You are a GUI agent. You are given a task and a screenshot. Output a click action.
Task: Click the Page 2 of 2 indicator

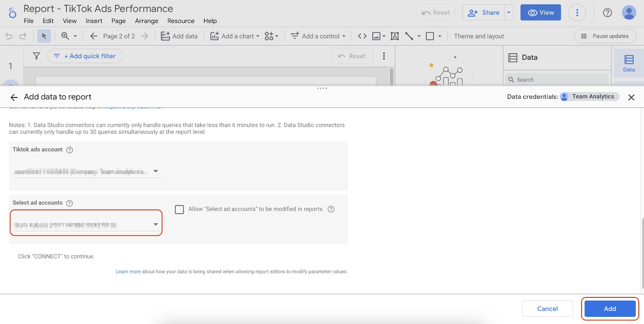click(119, 36)
